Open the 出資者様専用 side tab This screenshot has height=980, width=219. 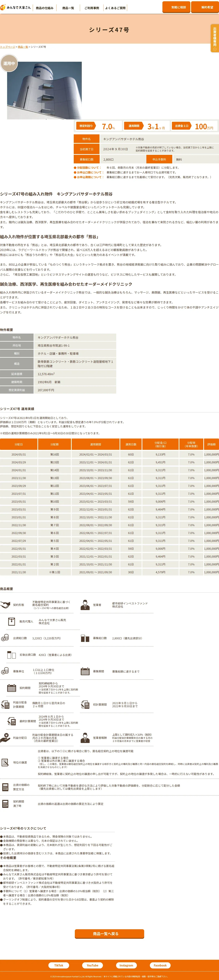click(214, 38)
